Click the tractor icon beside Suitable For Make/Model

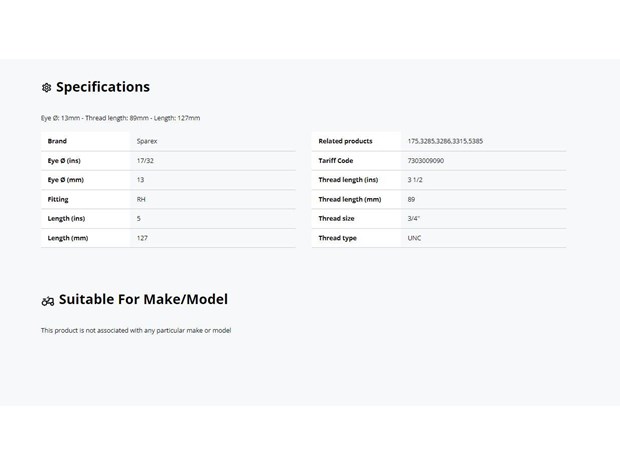point(47,301)
